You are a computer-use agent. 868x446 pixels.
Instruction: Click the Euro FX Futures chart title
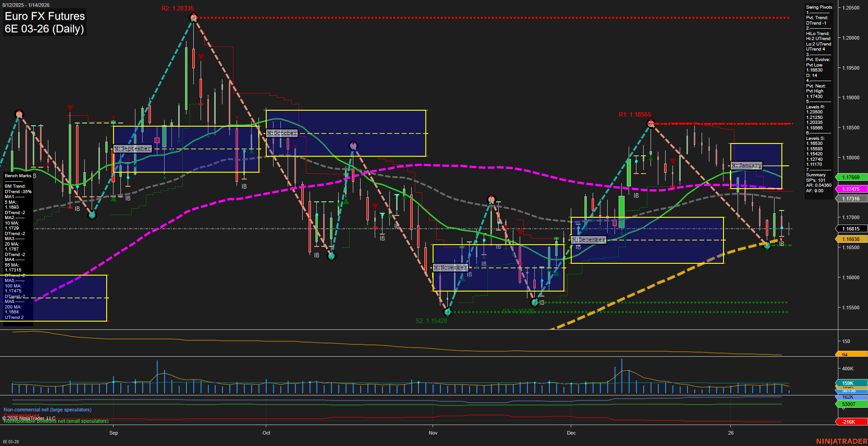pos(44,16)
